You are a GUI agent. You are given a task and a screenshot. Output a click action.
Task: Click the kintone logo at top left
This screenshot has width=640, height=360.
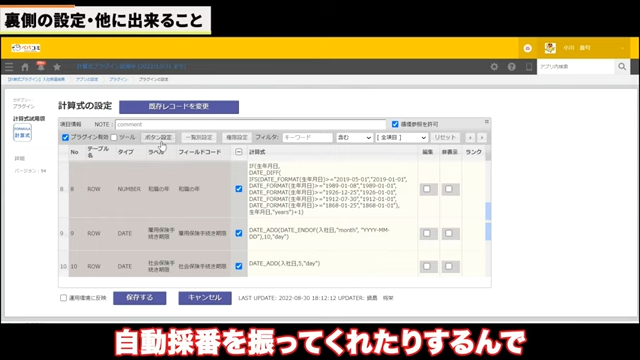[x=26, y=48]
